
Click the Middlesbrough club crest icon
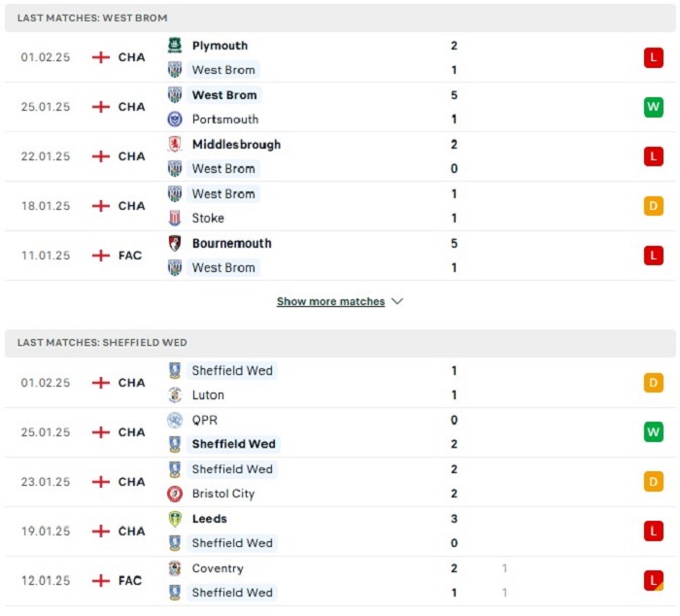pyautogui.click(x=175, y=144)
